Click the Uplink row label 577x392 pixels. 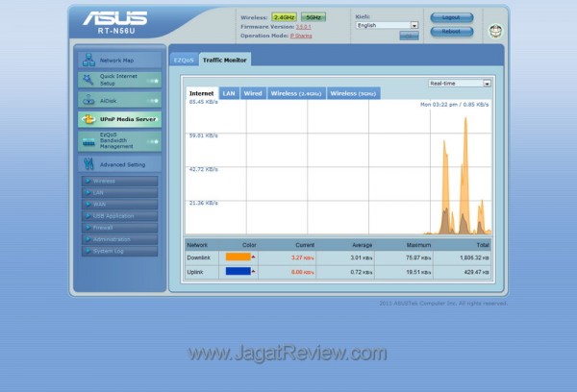(195, 272)
